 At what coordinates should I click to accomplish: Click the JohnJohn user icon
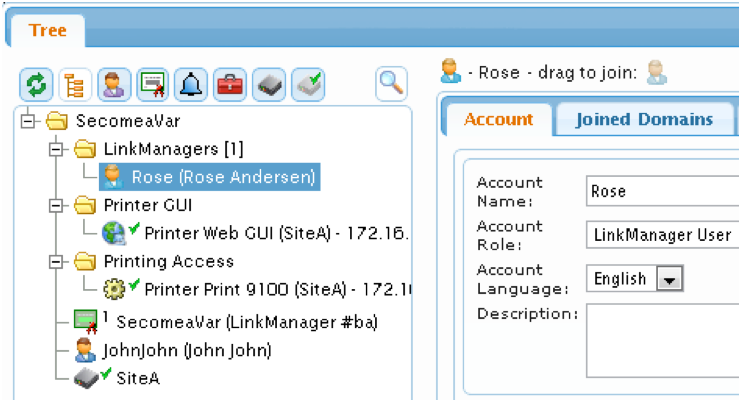tap(85, 350)
